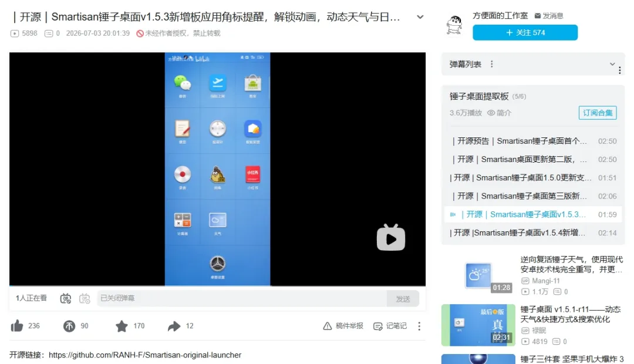The image size is (634, 364).
Task: Play episode Smartisan锤子桌面v1.5.4新增
Action: (x=533, y=232)
